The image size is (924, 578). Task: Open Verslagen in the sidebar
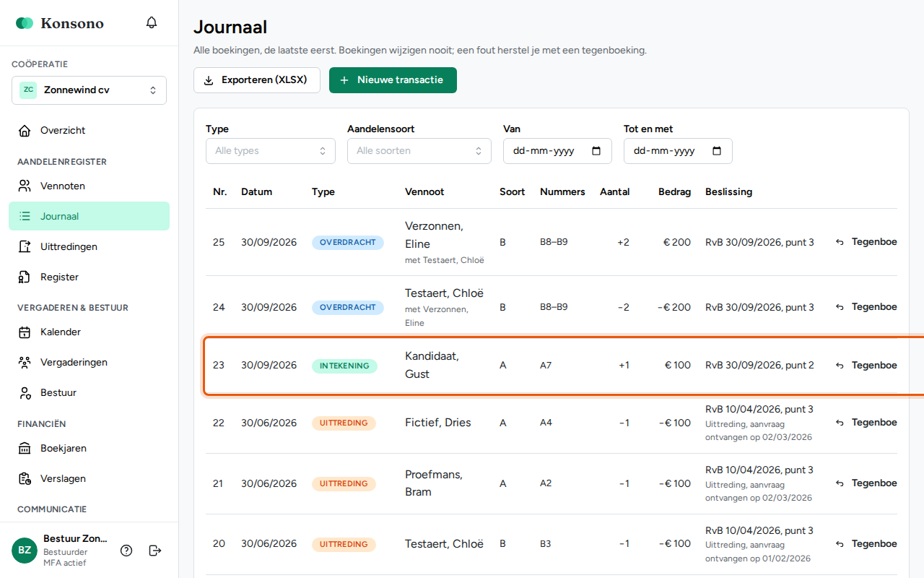tap(89, 478)
